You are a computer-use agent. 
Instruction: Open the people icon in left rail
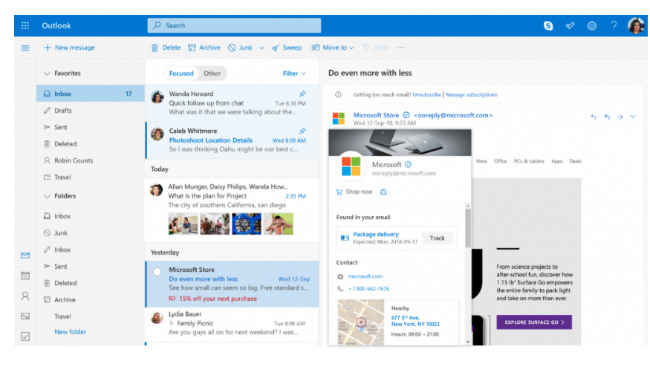pyautogui.click(x=25, y=296)
